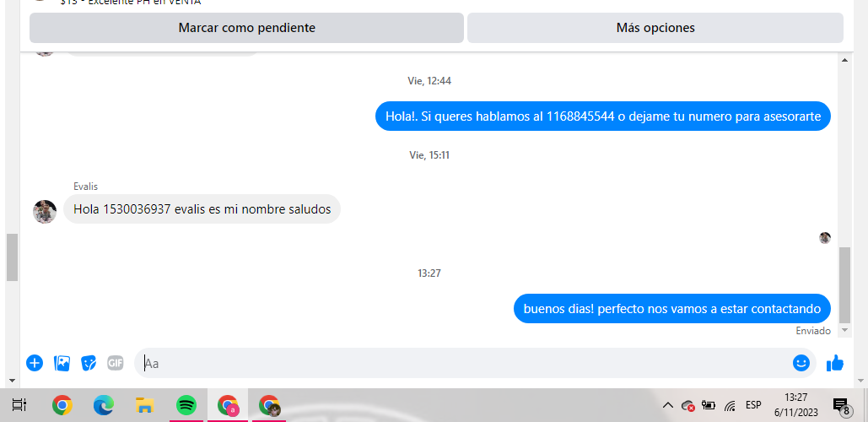The width and height of the screenshot is (868, 422).
Task: Open the taskbar clock and date
Action: tap(796, 405)
